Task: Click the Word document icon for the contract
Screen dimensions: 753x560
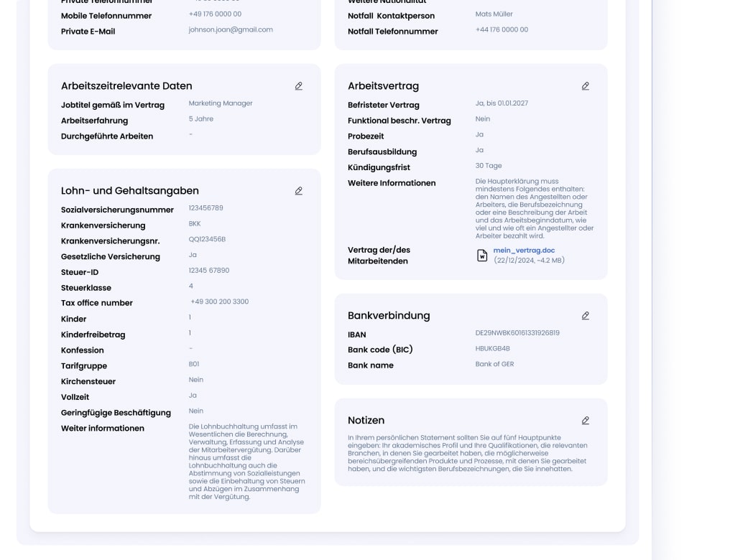Action: 482,256
